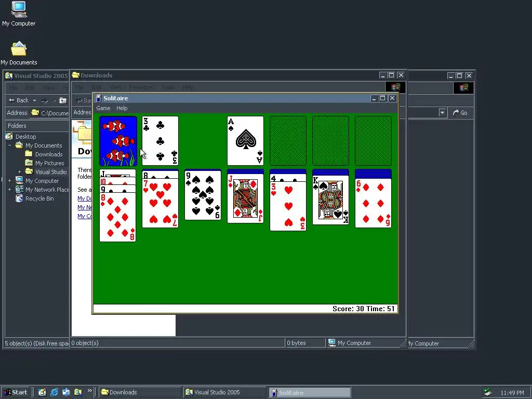The height and width of the screenshot is (399, 532).
Task: Launch Internet Explorer from quick launch
Action: (x=54, y=392)
